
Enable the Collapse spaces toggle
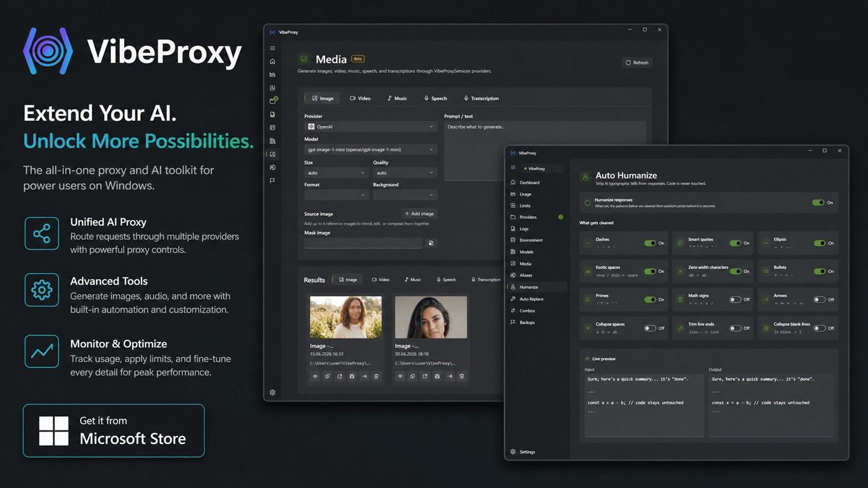click(x=650, y=328)
